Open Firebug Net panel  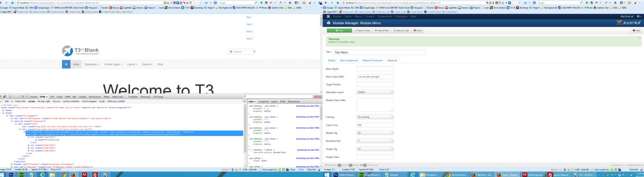tap(74, 97)
